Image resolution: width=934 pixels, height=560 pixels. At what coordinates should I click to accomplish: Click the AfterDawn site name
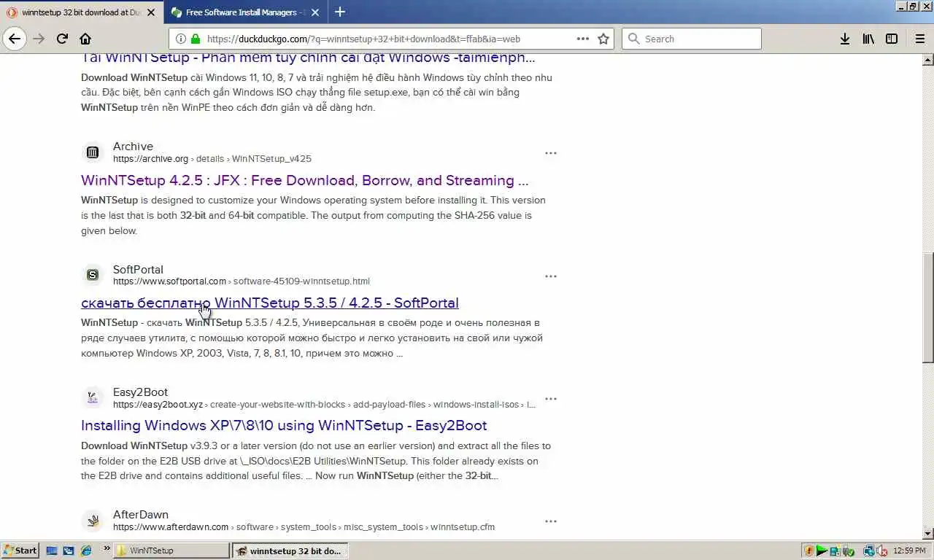pos(141,514)
